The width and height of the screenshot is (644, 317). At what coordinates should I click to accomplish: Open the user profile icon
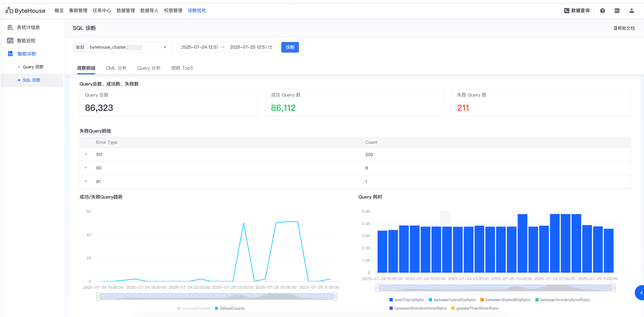[x=631, y=11]
